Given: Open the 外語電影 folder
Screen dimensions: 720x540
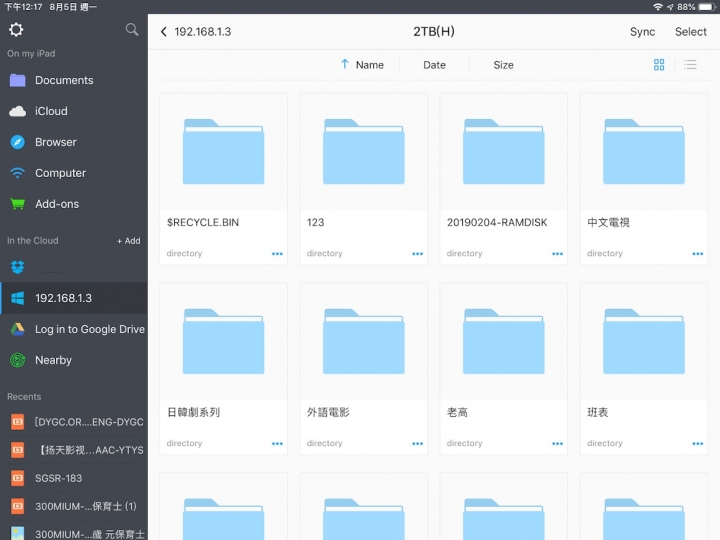Looking at the screenshot, I should click(363, 368).
